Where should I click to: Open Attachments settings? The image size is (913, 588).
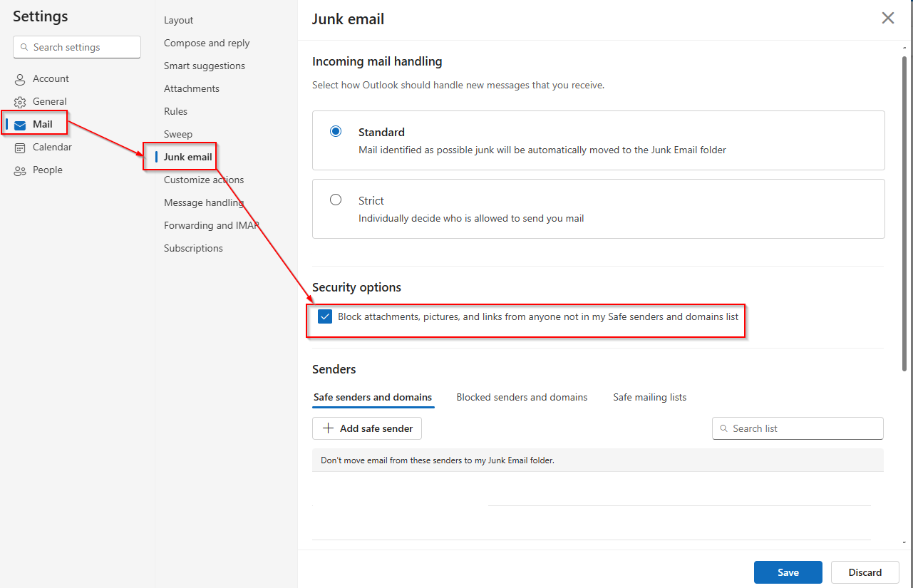192,88
